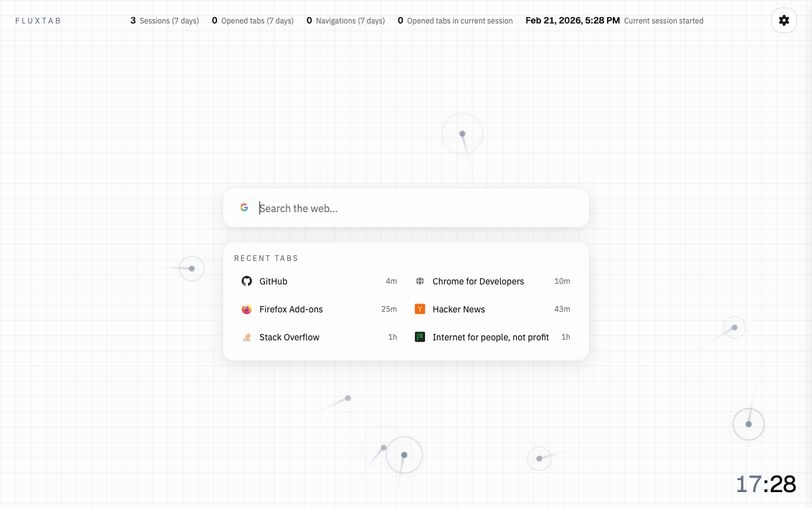Click the FLUXTAB logo text
This screenshot has width=812, height=508.
pos(38,20)
